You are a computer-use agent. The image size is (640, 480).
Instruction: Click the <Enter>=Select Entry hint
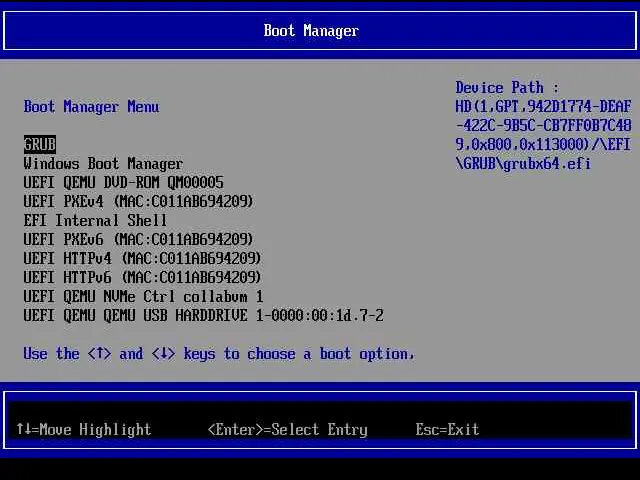(288, 429)
